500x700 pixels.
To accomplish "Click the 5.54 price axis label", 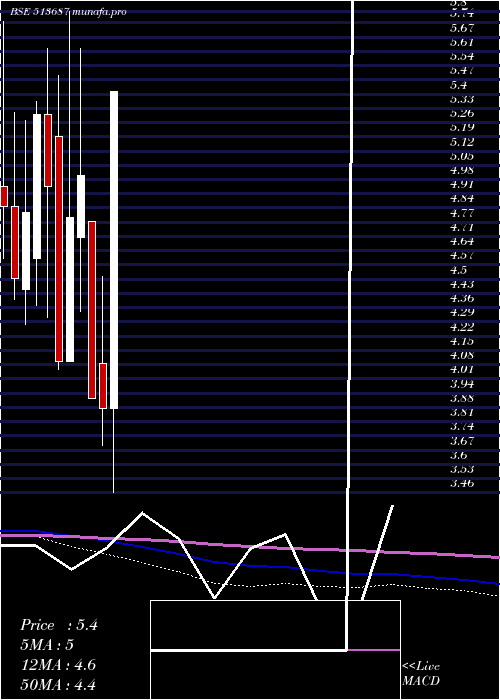I will tap(462, 56).
